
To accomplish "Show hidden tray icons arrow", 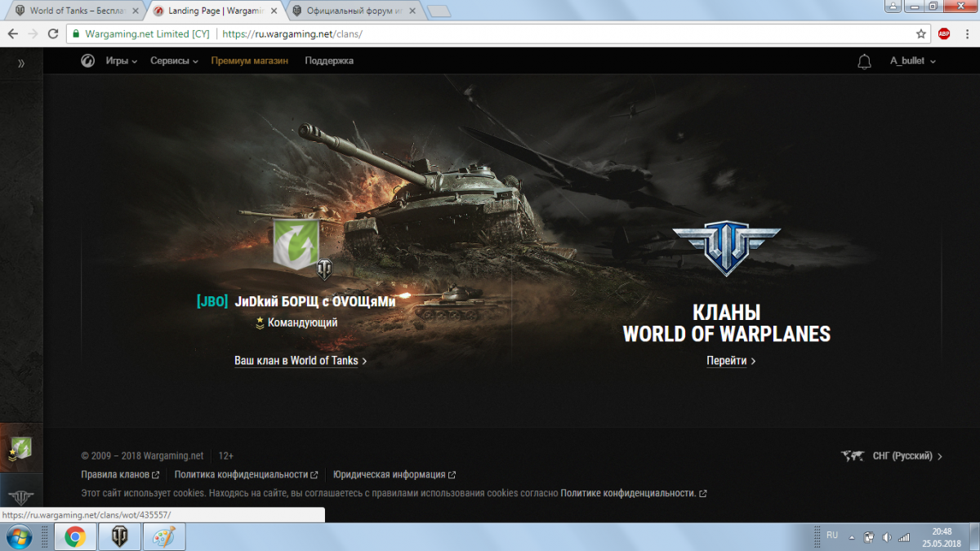I will pyautogui.click(x=852, y=537).
